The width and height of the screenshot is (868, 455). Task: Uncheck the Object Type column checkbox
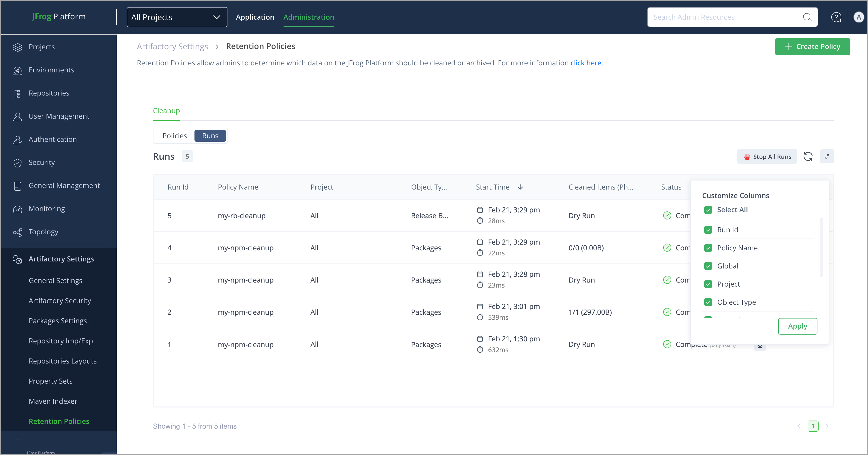point(708,302)
